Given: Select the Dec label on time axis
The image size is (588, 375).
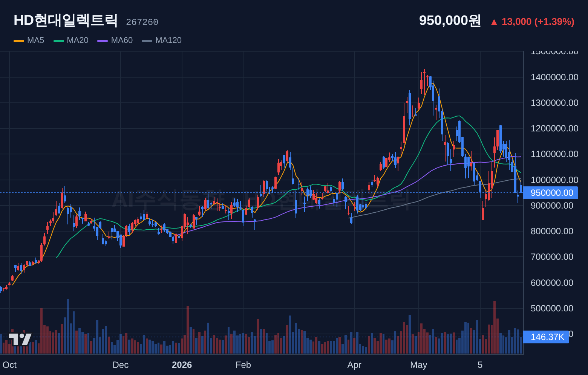Looking at the screenshot, I should [121, 365].
